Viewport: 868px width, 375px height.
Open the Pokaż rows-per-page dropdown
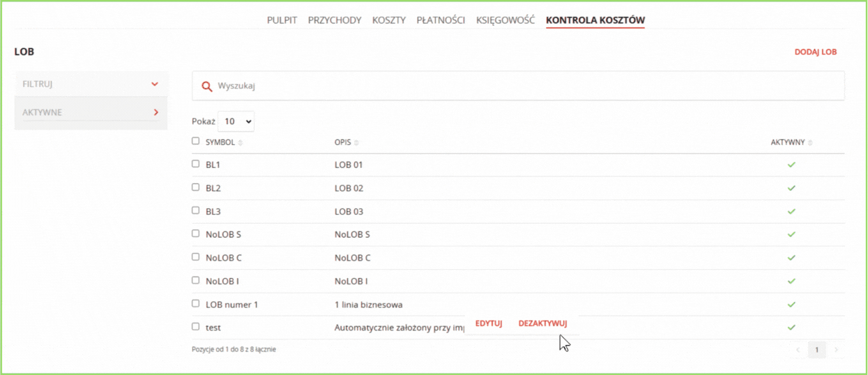tap(236, 121)
